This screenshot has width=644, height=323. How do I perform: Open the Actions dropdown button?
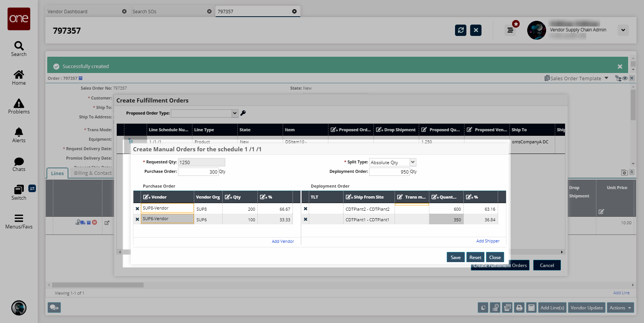pos(620,308)
